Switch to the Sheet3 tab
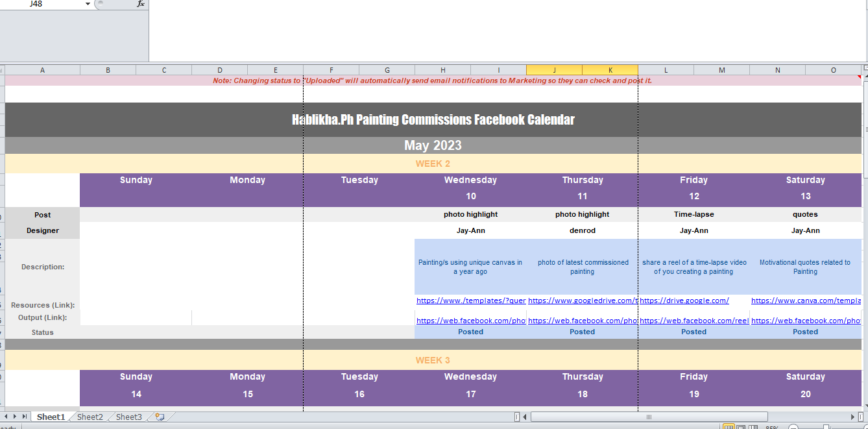The image size is (868, 429). click(128, 417)
